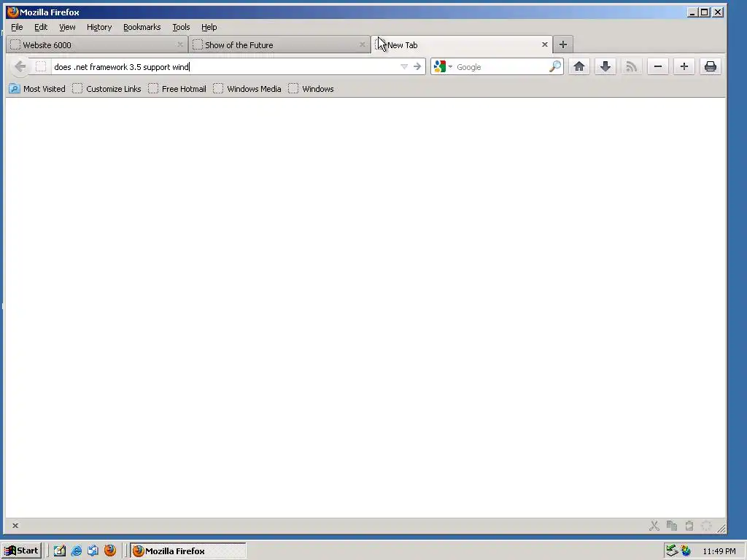Zoom in with the plus button
Image resolution: width=747 pixels, height=560 pixels.
coord(684,66)
